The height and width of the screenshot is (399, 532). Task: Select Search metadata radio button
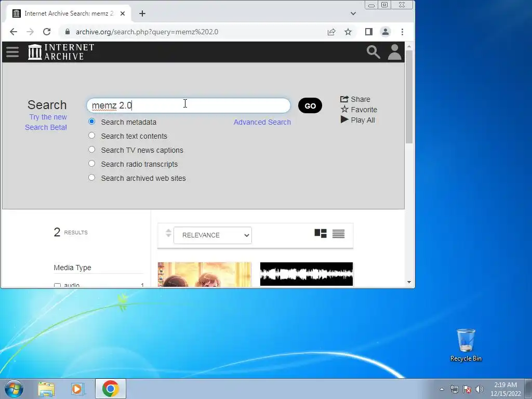(91, 122)
